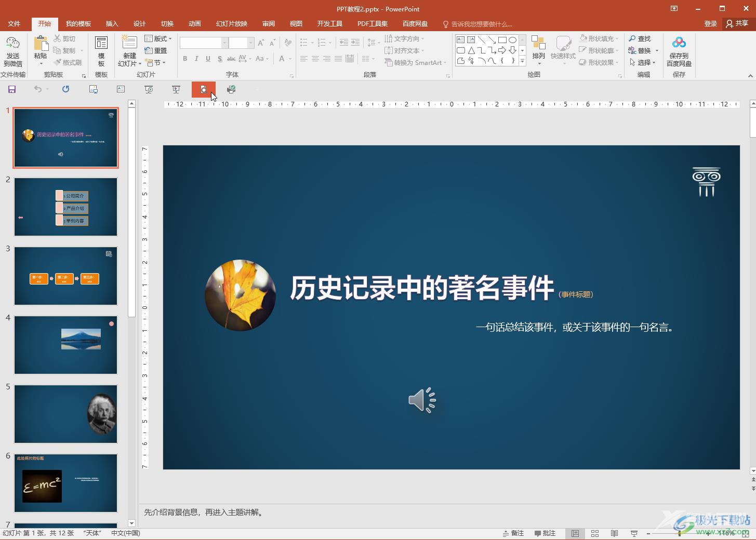
Task: Switch to the 动画 animations tab
Action: [195, 24]
